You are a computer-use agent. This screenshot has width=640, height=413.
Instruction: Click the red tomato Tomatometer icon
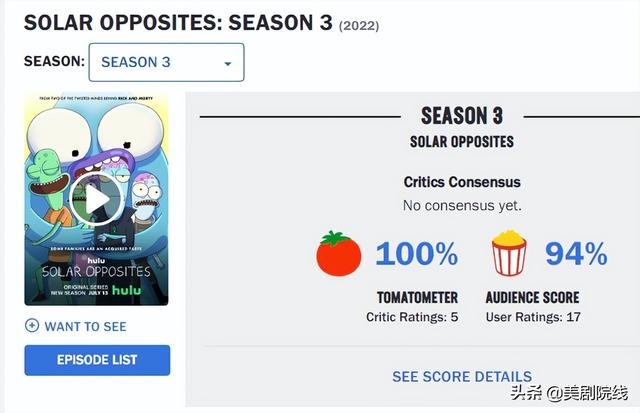pos(339,253)
